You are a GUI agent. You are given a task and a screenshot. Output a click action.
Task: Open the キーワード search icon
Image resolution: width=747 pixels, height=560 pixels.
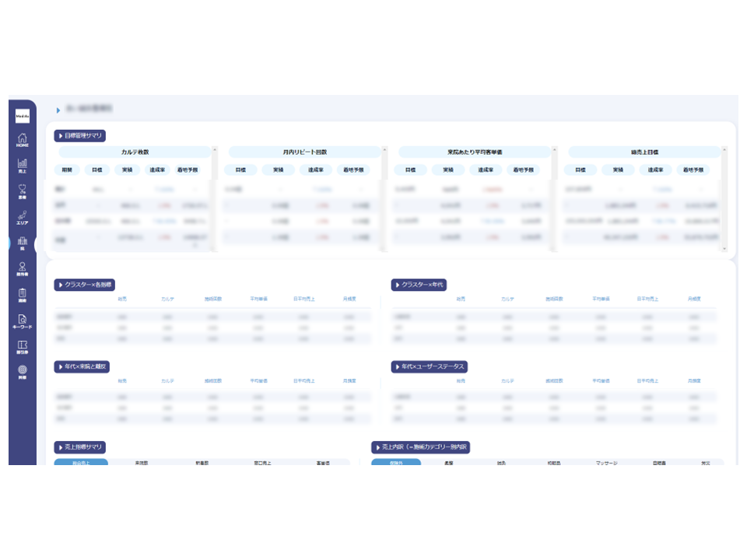(22, 320)
